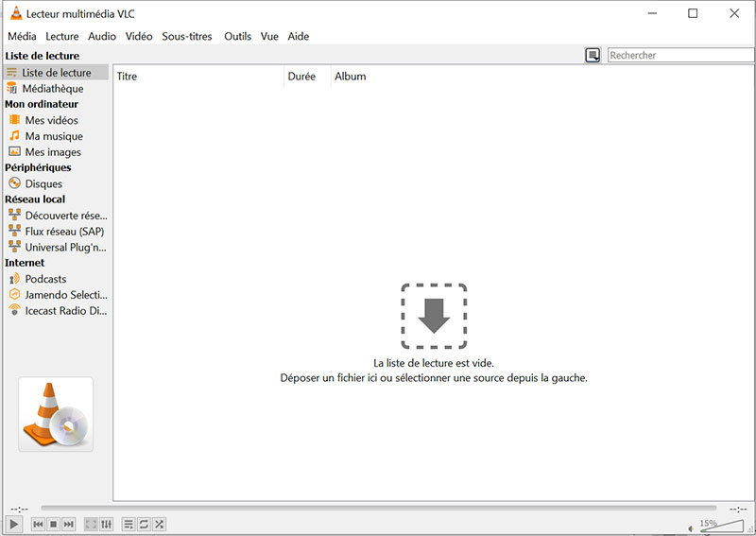Click the elapsed time label at left of seek bar
756x536 pixels.
point(19,509)
